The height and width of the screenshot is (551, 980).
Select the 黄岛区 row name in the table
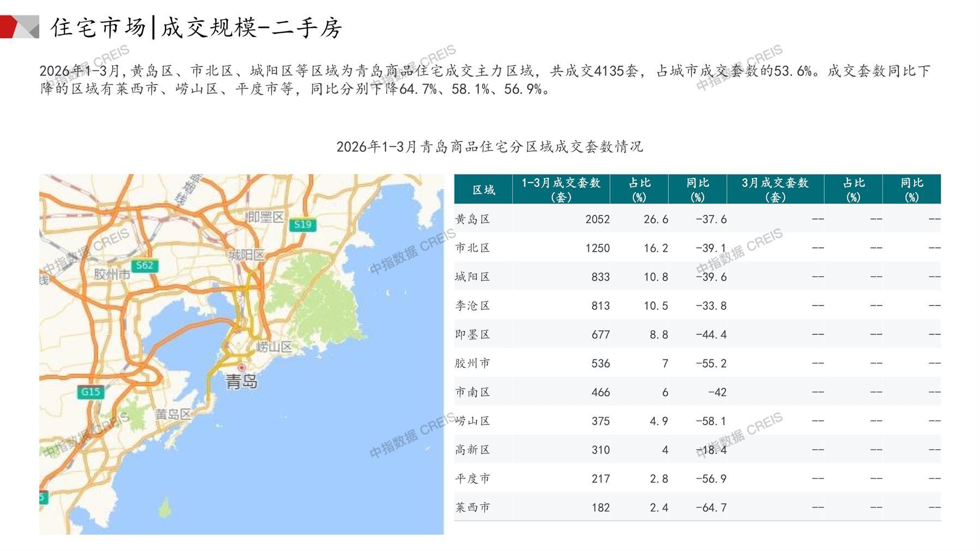click(473, 219)
